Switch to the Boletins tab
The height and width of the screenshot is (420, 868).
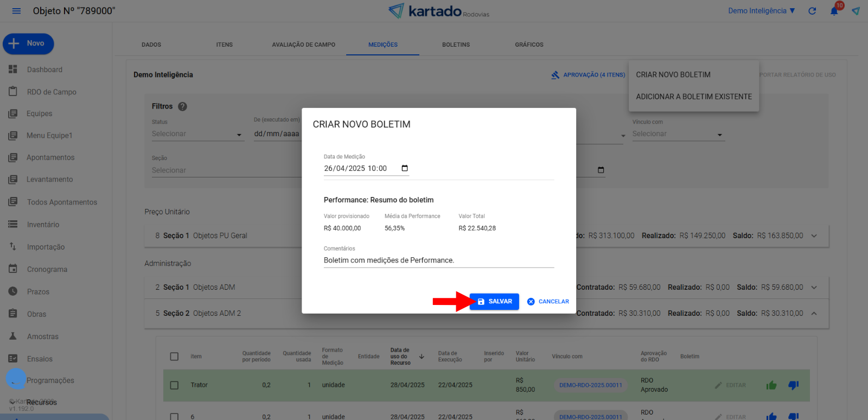click(456, 44)
